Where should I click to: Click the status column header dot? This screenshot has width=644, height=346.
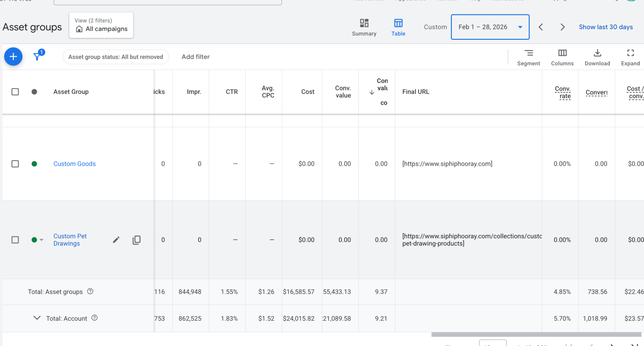[x=34, y=92]
